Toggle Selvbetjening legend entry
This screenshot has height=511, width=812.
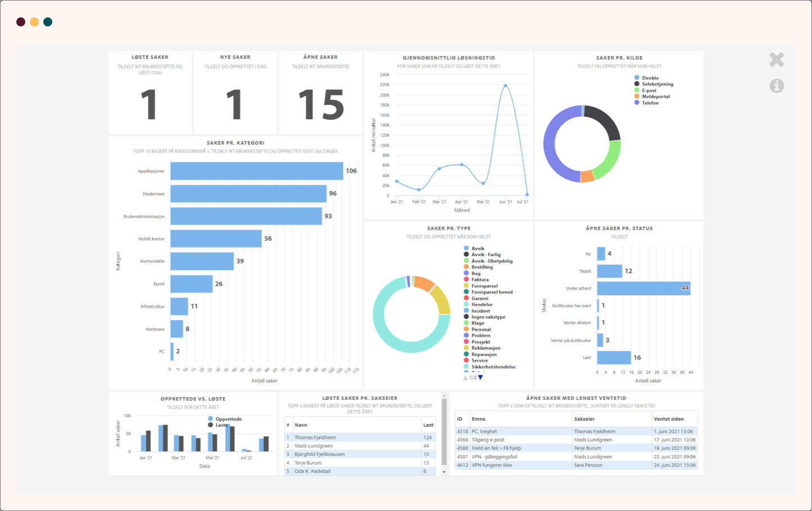tap(657, 84)
